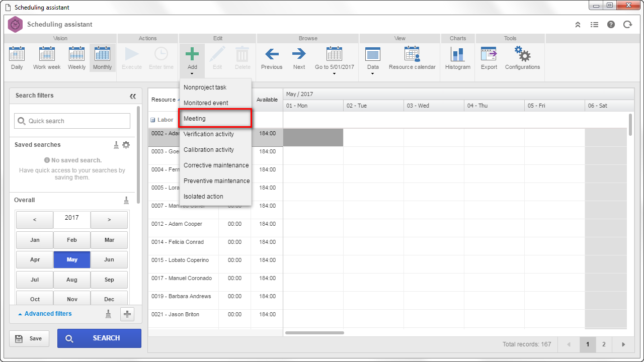Image resolution: width=644 pixels, height=362 pixels.
Task: Expand the Data view dropdown
Action: tap(373, 60)
